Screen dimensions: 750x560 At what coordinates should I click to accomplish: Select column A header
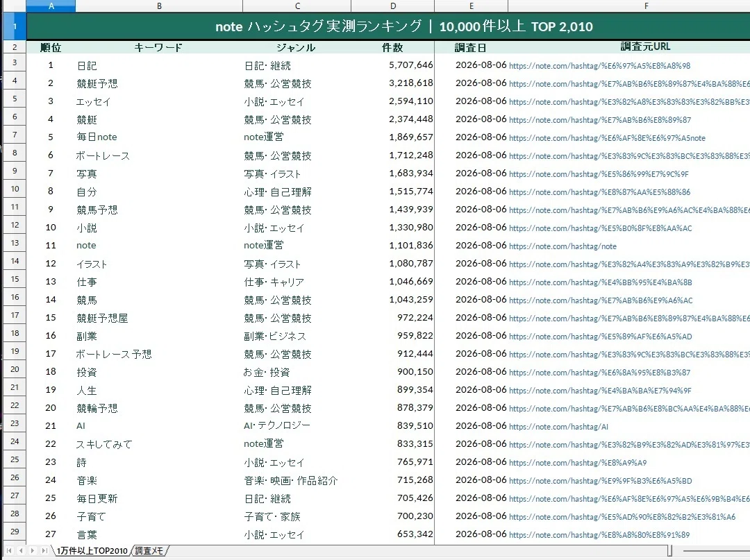[51, 6]
